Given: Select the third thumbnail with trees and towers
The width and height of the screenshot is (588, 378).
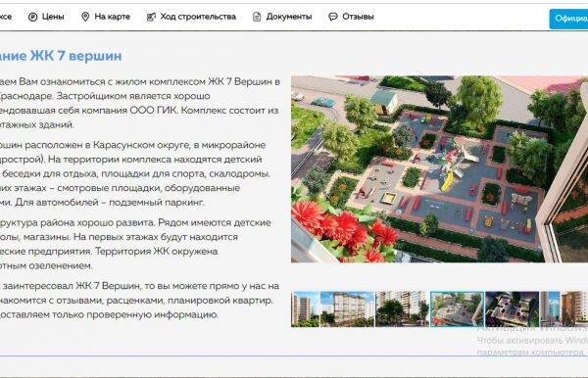Looking at the screenshot, I should [x=402, y=309].
